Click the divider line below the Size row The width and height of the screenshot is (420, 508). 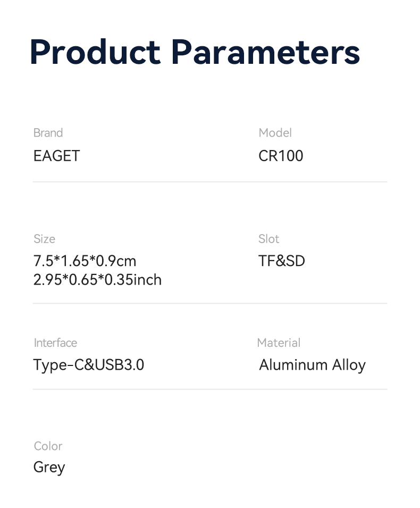click(210, 303)
